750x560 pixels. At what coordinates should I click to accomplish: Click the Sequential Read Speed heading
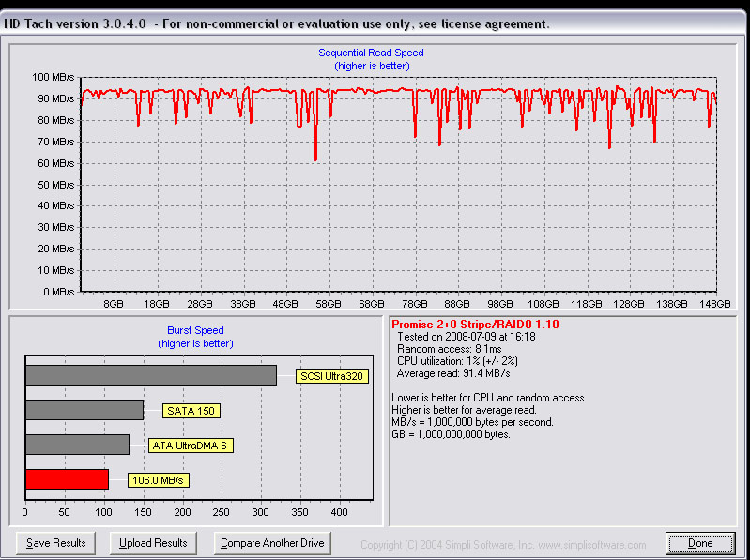pos(371,53)
